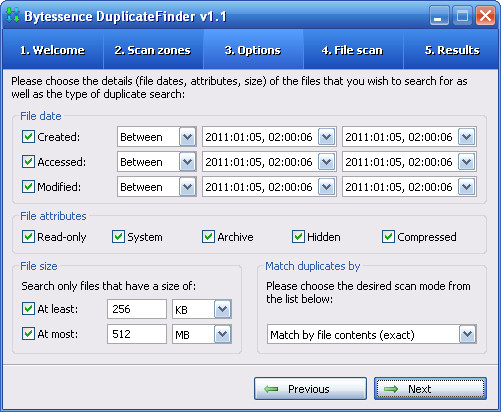Close the DuplicateFinder window
The image size is (501, 412).
point(485,15)
